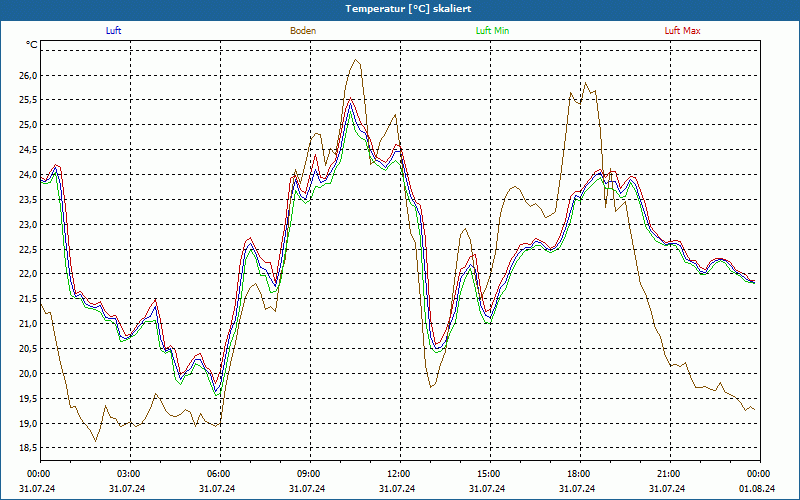Click the 21:00 time axis label
The width and height of the screenshot is (800, 500).
pyautogui.click(x=669, y=474)
